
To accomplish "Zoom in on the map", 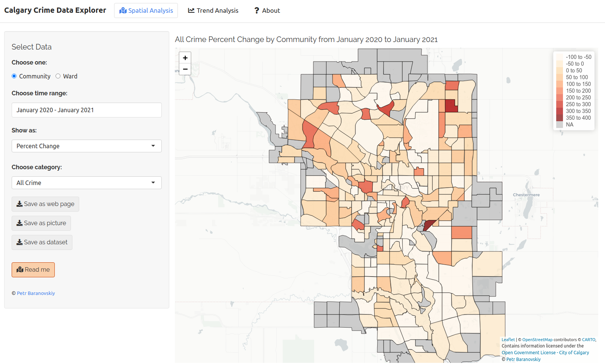I will (185, 58).
